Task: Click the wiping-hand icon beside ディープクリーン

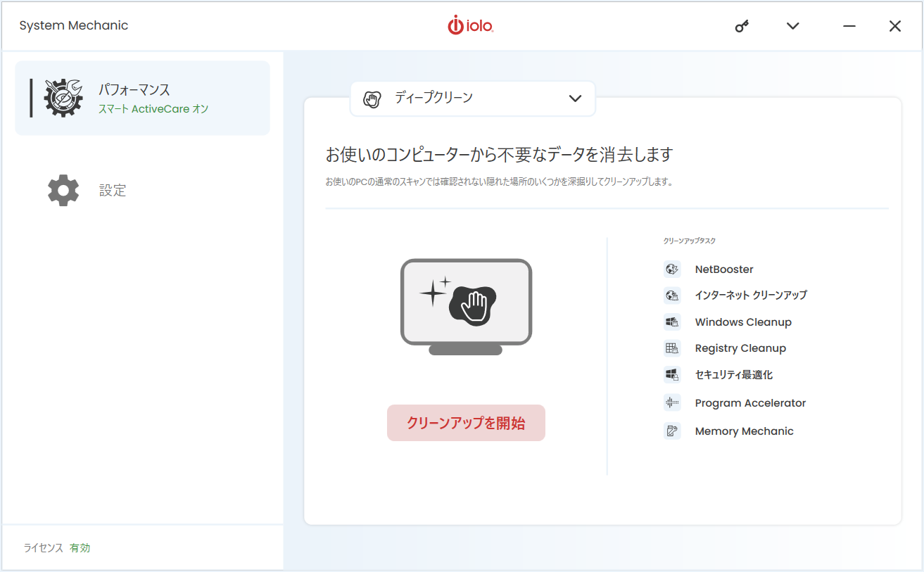Action: pos(372,98)
